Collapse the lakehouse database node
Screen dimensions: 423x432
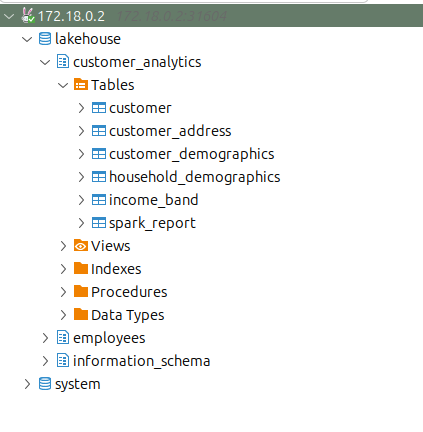click(27, 39)
